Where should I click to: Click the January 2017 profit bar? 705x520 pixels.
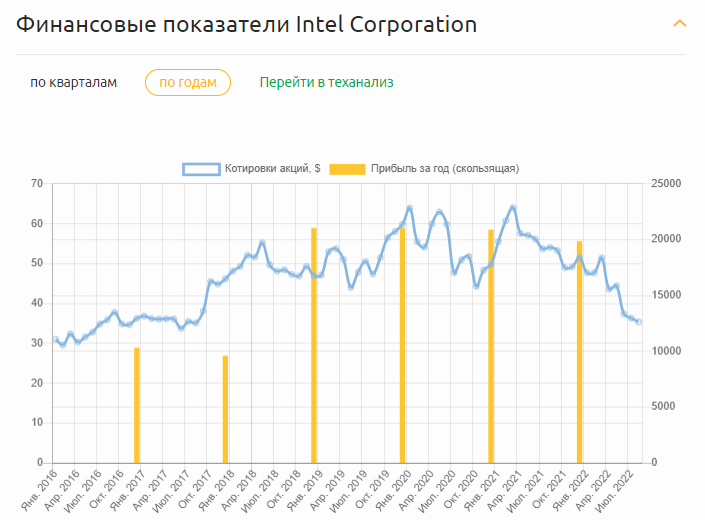pyautogui.click(x=137, y=405)
